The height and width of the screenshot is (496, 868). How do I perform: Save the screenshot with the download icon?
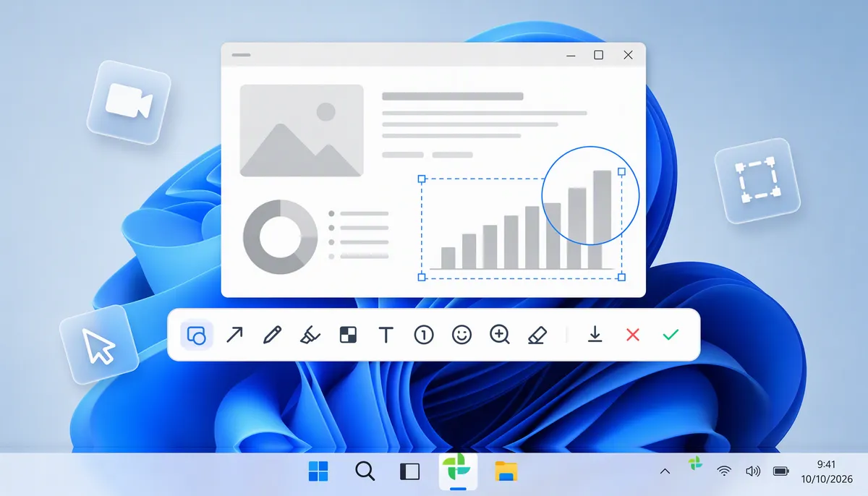595,335
